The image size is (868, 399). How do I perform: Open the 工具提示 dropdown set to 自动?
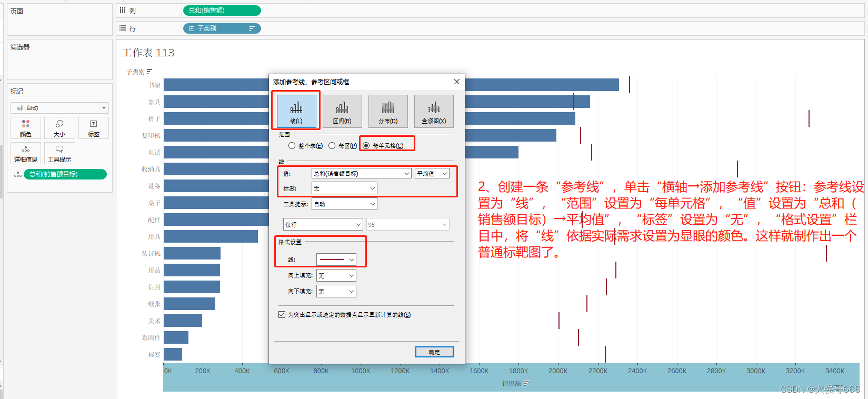tap(344, 204)
